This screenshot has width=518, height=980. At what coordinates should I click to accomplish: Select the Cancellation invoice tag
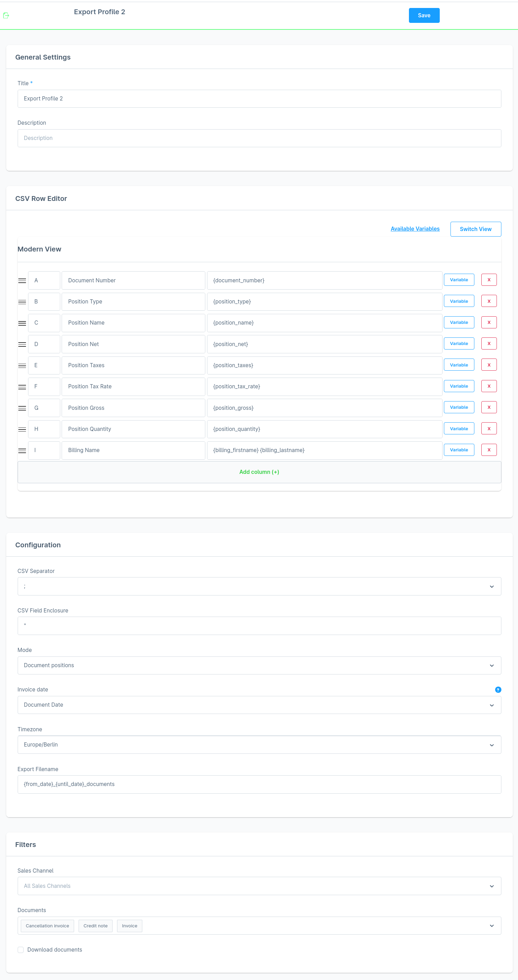point(47,926)
